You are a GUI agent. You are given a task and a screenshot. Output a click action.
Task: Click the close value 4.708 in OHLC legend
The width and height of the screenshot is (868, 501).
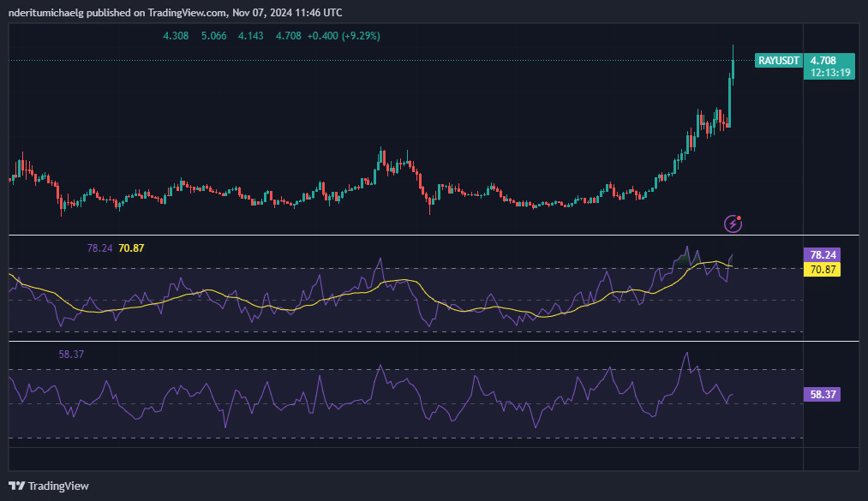point(288,36)
